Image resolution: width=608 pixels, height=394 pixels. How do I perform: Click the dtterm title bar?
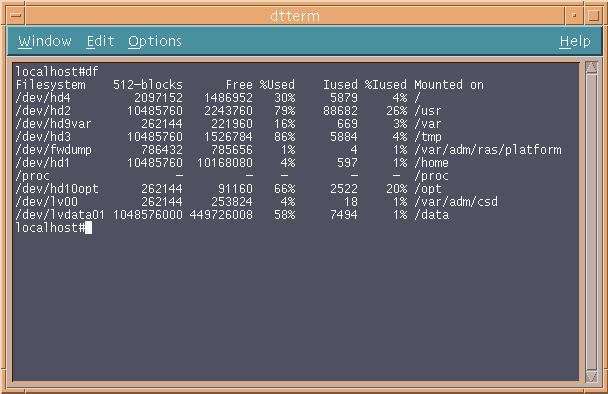tap(295, 16)
